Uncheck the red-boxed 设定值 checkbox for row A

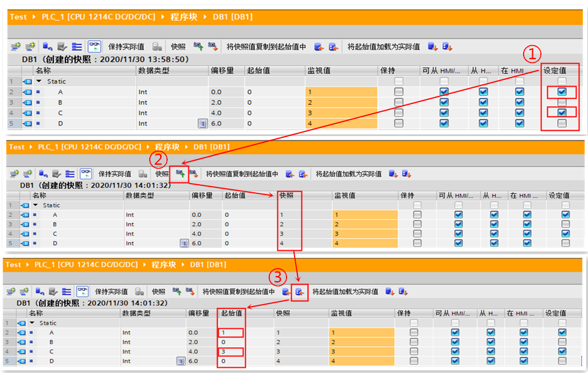pyautogui.click(x=562, y=91)
